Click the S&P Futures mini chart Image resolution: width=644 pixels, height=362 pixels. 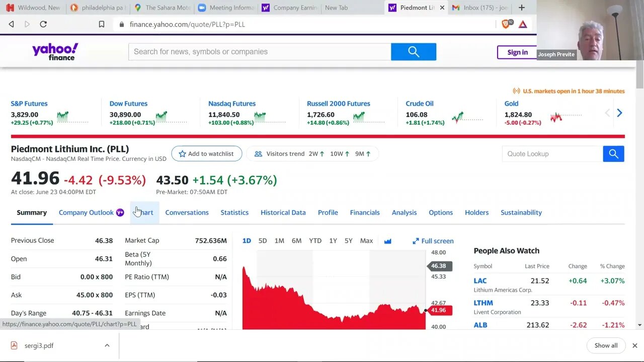click(73, 117)
